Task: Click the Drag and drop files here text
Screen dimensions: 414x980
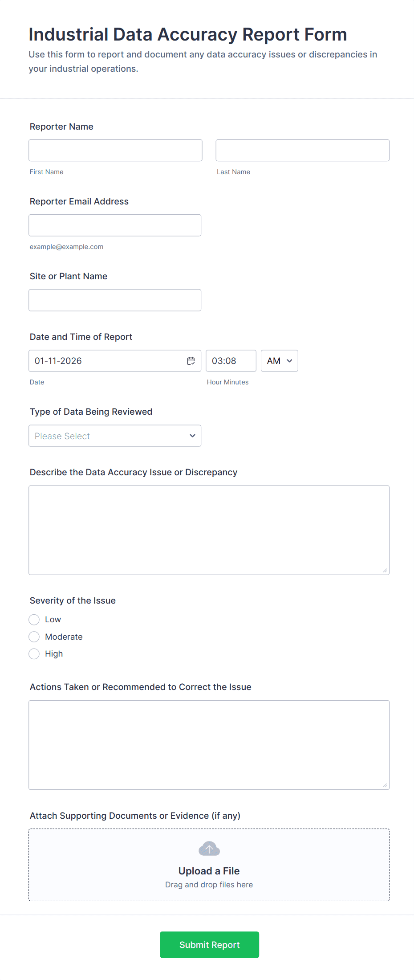Action: coord(209,885)
